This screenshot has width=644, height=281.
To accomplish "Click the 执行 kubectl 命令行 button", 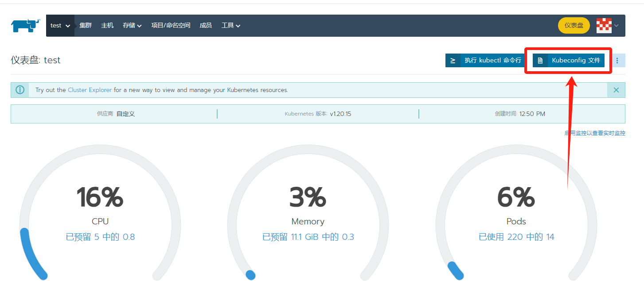I will click(x=492, y=61).
